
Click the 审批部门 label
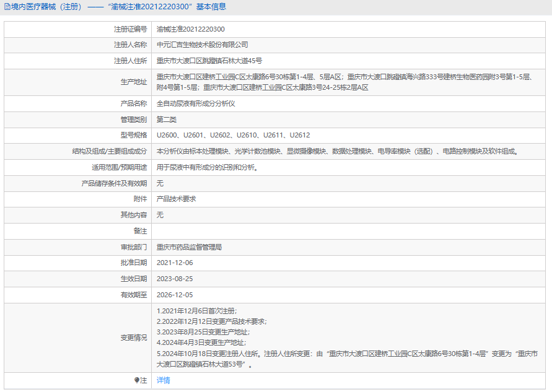click(x=134, y=247)
